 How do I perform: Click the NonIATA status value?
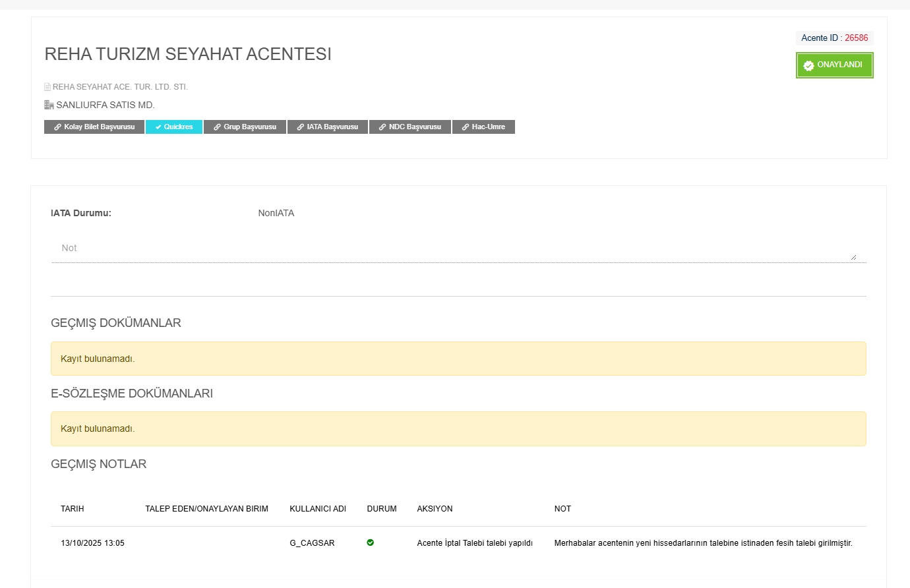coord(276,213)
